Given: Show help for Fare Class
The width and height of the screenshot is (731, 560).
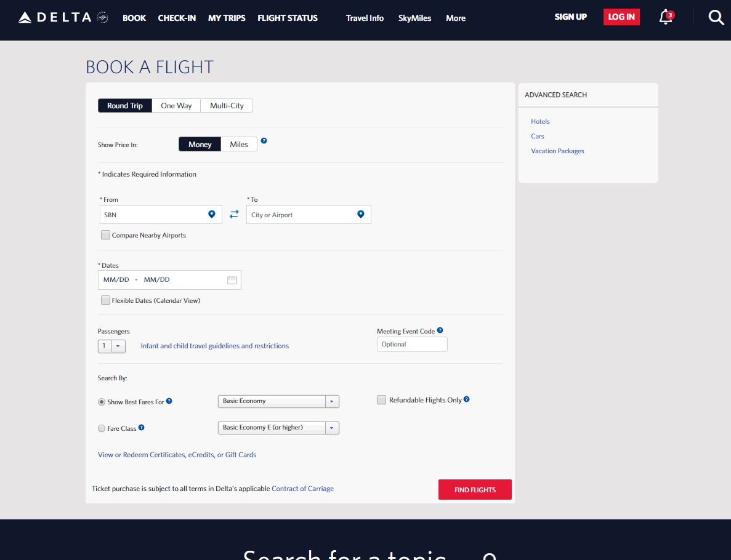Looking at the screenshot, I should [141, 428].
